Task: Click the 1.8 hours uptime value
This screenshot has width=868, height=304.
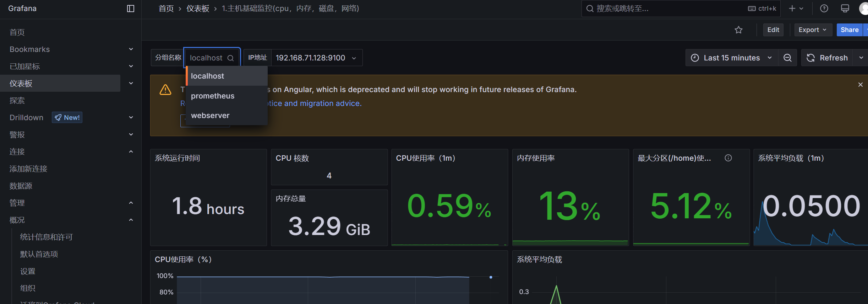Action: click(208, 206)
